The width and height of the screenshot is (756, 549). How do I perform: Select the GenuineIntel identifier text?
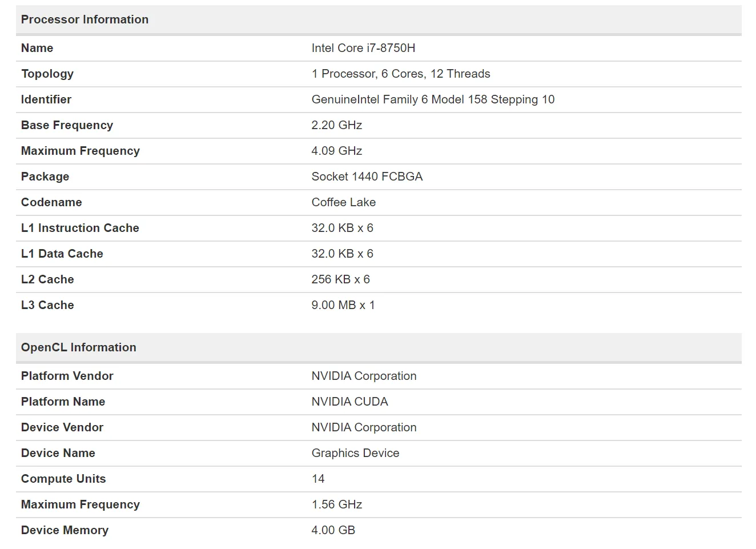click(432, 99)
